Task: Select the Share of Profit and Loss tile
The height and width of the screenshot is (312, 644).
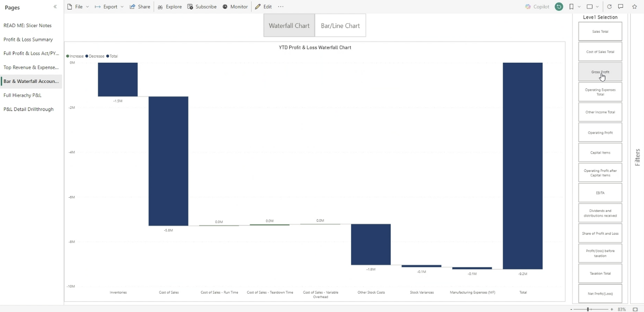Action: (x=600, y=233)
